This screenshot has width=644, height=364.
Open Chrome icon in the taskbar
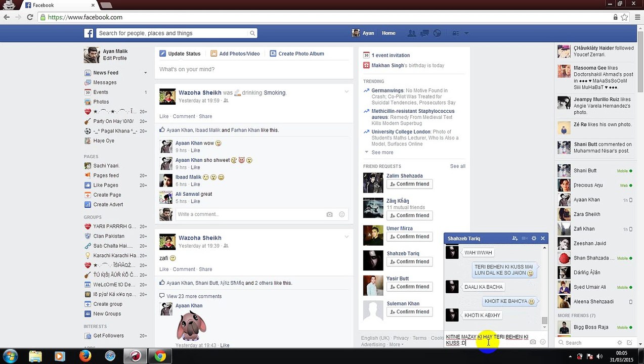(x=160, y=356)
